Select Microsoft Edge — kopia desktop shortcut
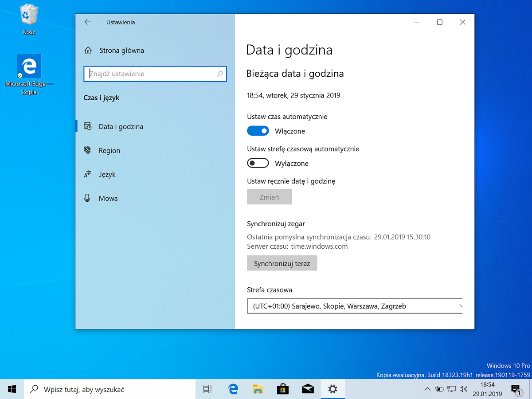This screenshot has height=399, width=532. point(29,74)
